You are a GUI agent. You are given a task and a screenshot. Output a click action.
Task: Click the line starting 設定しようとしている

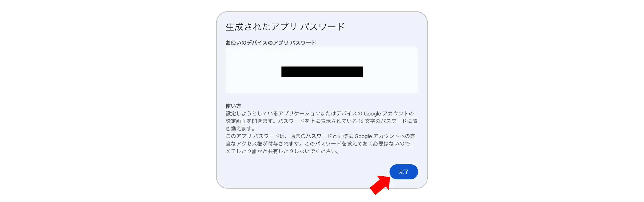pyautogui.click(x=320, y=113)
